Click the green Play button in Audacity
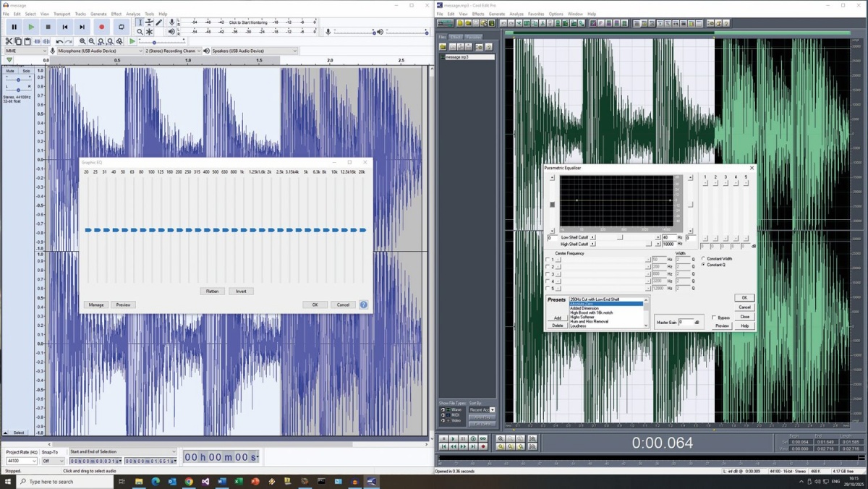The image size is (868, 489). click(31, 27)
